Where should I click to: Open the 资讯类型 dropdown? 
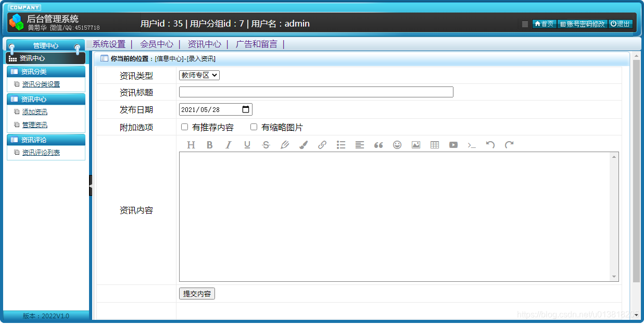199,74
